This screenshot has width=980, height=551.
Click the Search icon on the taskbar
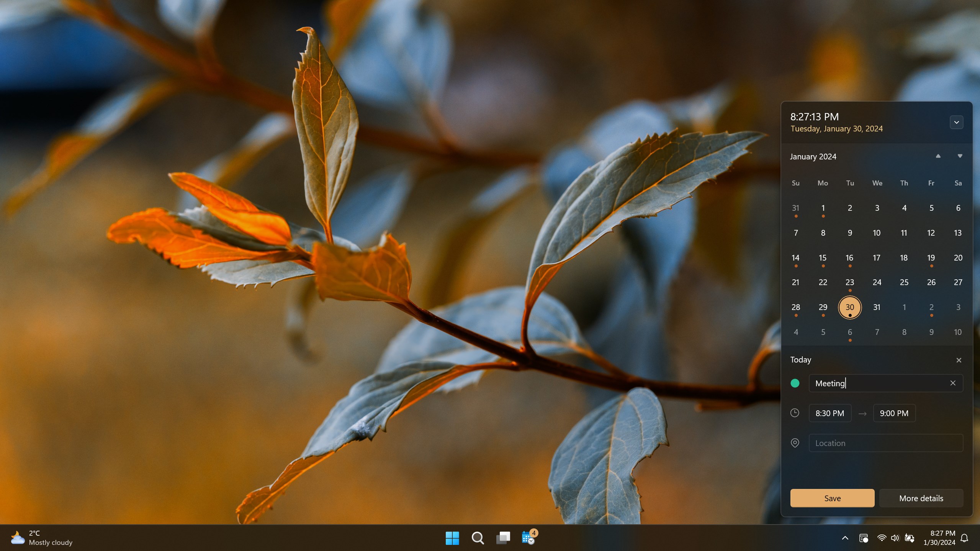(477, 538)
